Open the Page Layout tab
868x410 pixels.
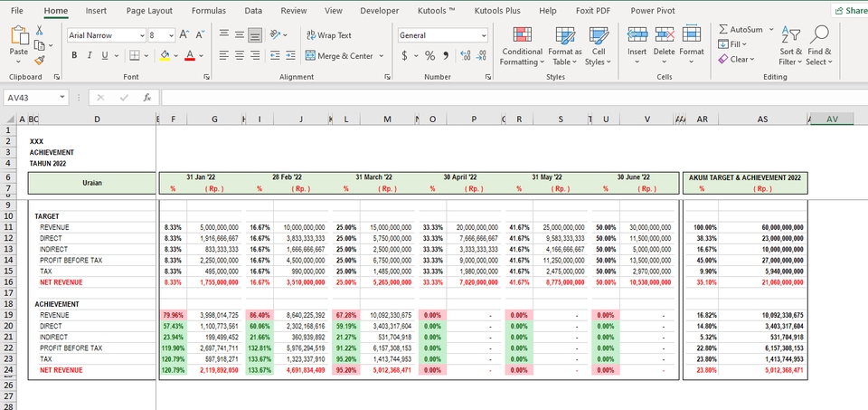tap(149, 11)
